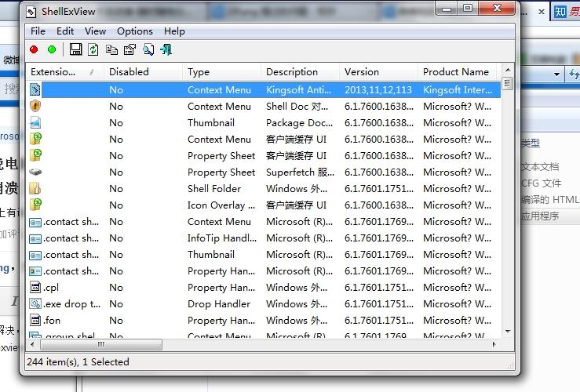Select the .cpl Property Handler row
The width and height of the screenshot is (580, 392).
(264, 288)
